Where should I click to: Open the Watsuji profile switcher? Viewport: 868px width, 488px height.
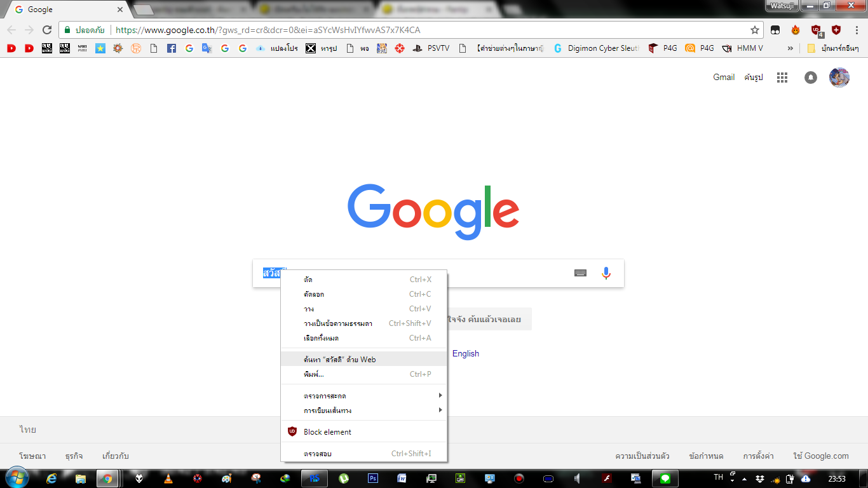tap(782, 5)
